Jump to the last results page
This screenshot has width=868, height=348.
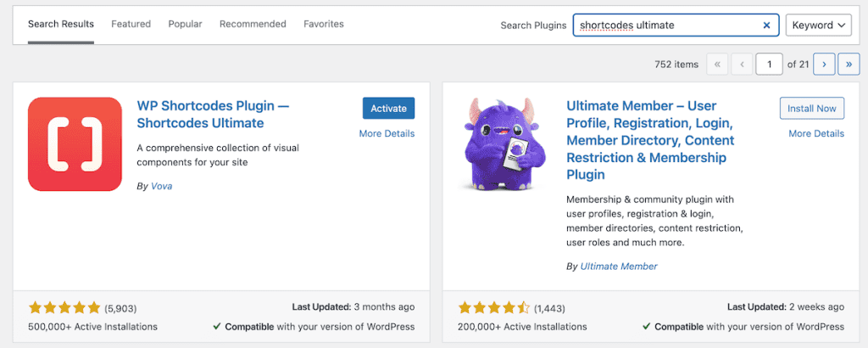(848, 64)
